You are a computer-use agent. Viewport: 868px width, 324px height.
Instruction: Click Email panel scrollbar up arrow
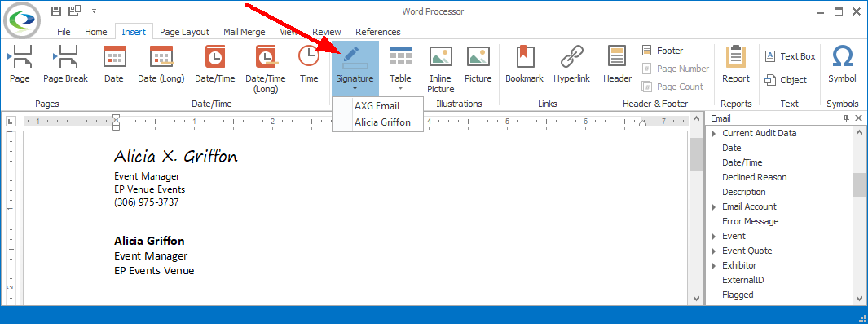click(x=859, y=133)
